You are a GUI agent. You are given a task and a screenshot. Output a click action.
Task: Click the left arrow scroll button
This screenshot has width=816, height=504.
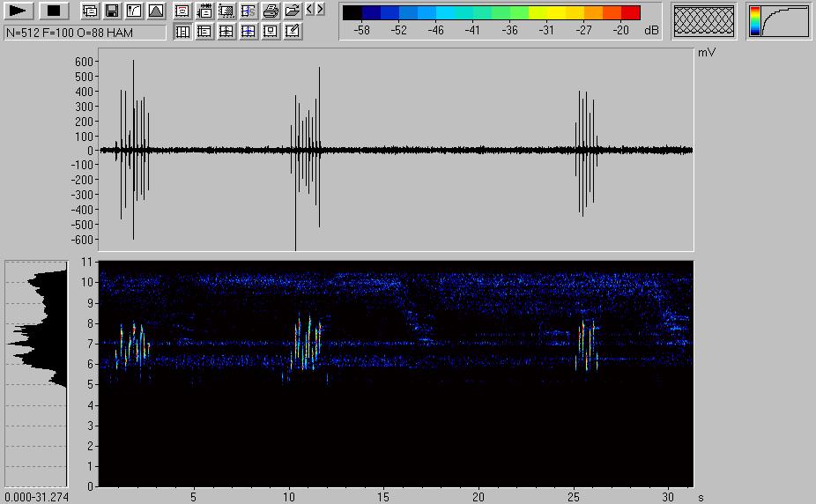coord(309,10)
